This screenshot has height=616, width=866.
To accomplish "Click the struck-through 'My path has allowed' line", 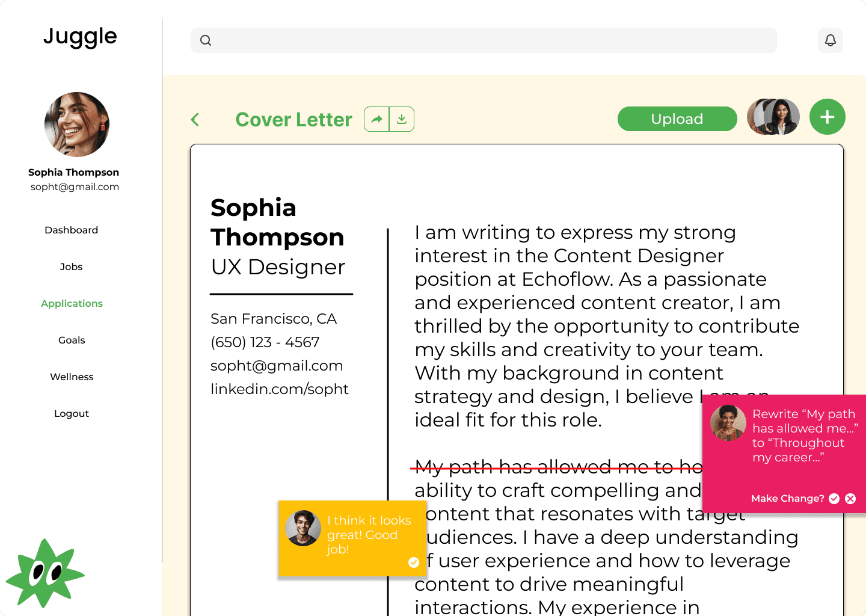I will coord(557,467).
